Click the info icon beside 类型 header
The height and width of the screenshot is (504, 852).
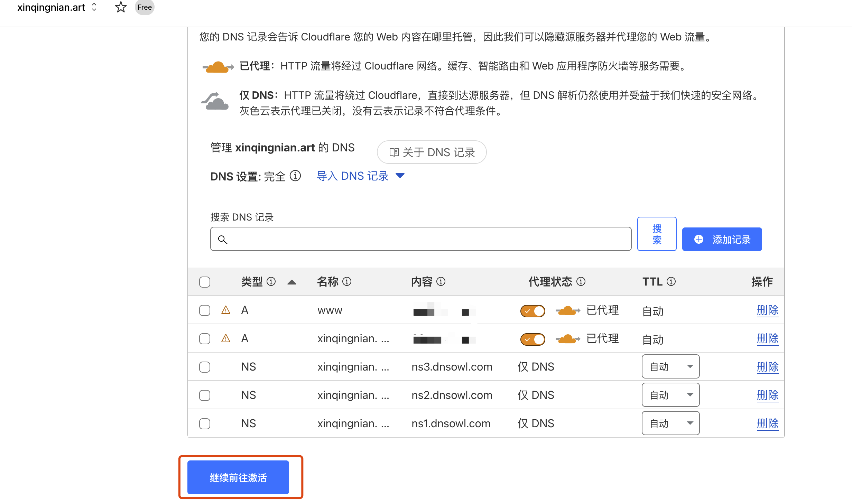(x=271, y=282)
